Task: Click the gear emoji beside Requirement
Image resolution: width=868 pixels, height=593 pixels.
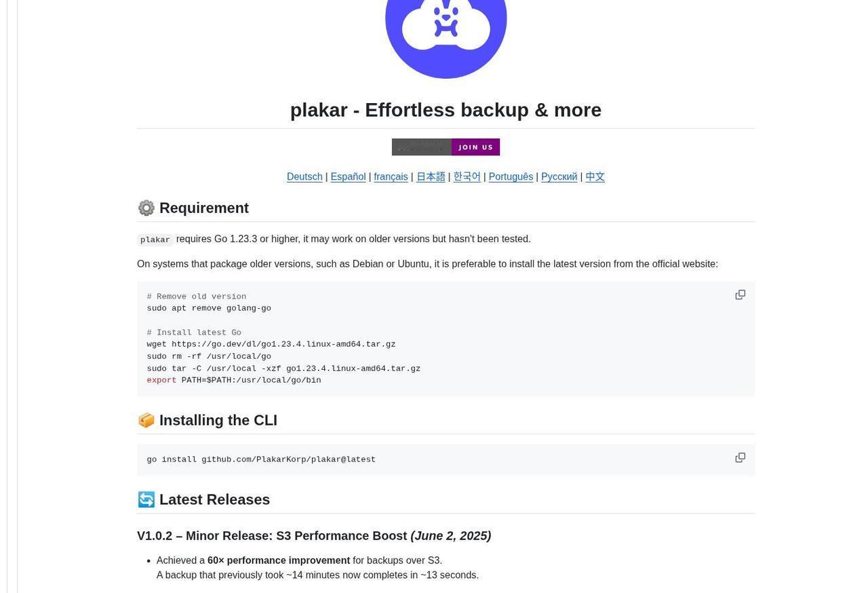Action: pos(146,208)
